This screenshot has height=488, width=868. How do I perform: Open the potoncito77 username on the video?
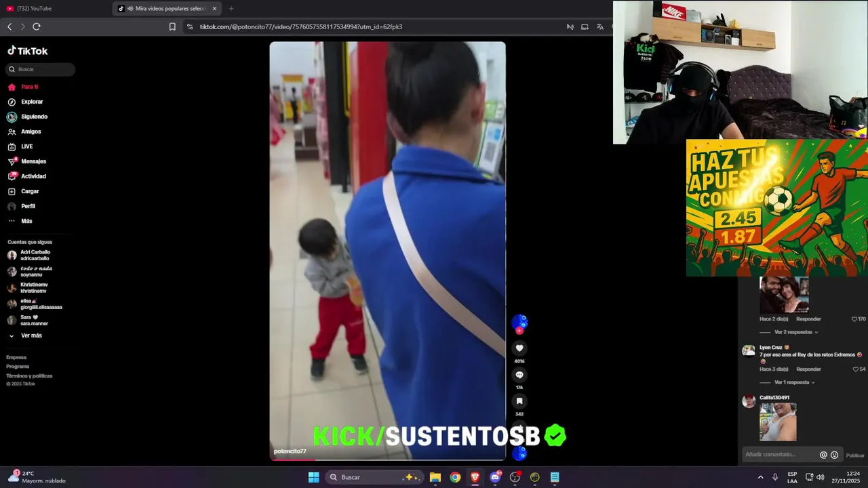pos(290,451)
